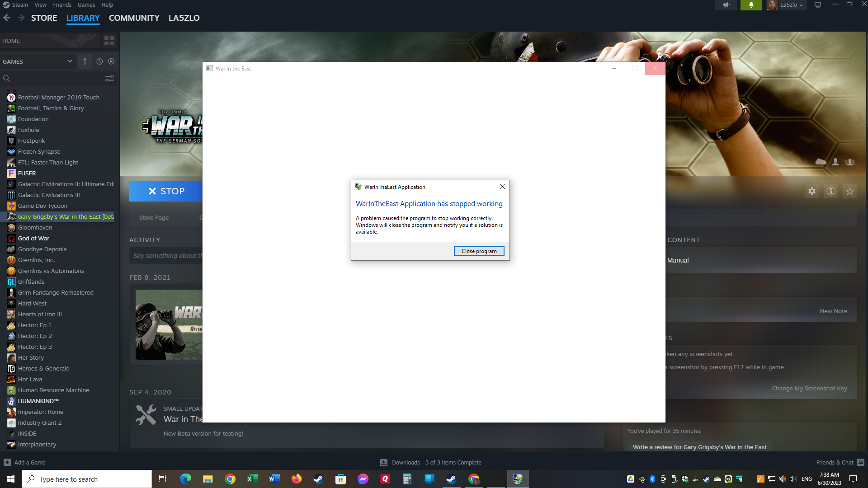
Task: Open the announcements megaphone icon
Action: 726,5
